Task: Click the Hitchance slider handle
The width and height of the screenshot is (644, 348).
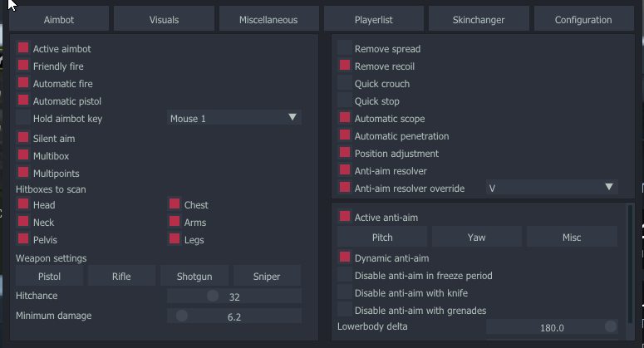Action: pos(213,296)
